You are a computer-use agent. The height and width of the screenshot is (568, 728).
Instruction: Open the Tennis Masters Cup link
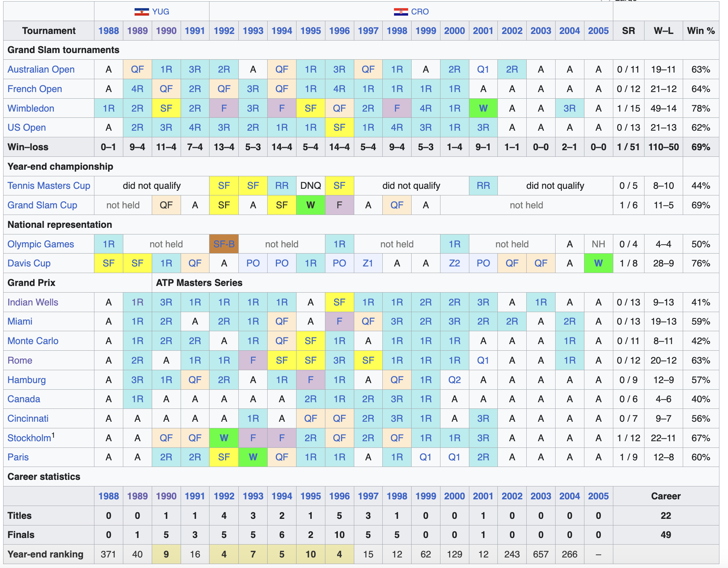coord(49,186)
